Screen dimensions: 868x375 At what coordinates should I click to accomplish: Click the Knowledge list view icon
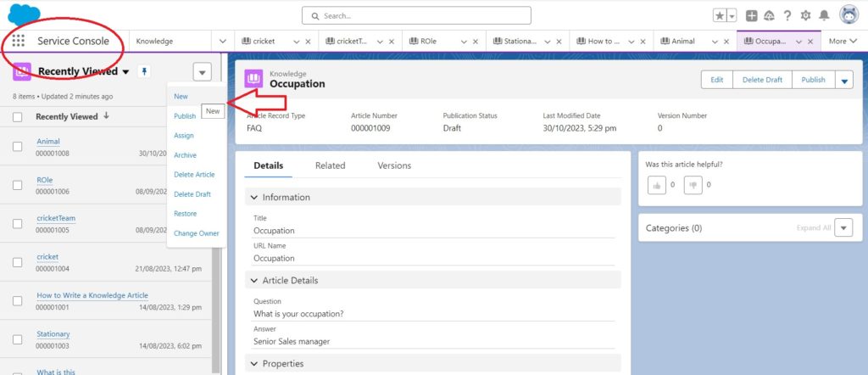click(x=21, y=71)
